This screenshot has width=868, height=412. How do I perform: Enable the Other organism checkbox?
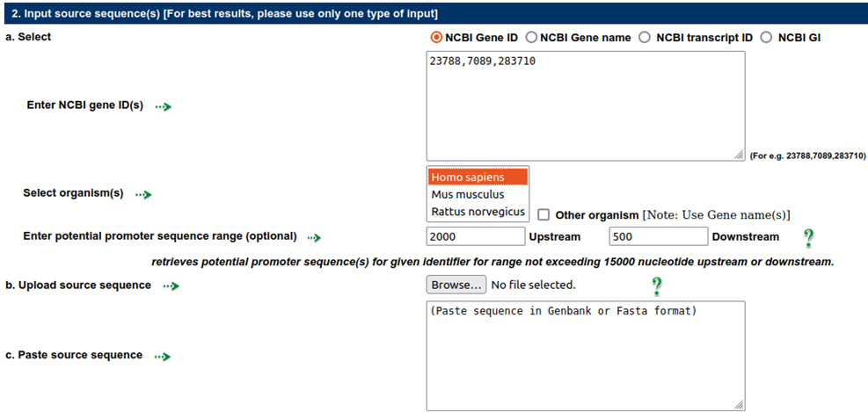[543, 214]
